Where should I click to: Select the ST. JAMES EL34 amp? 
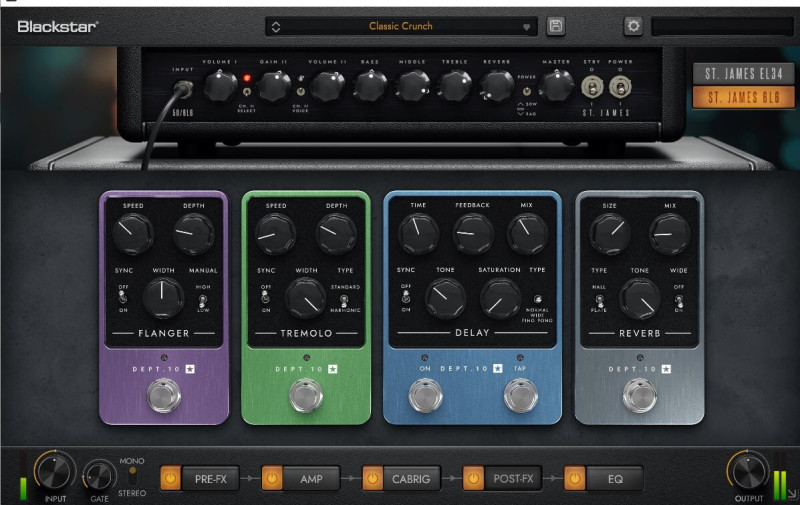tap(743, 74)
